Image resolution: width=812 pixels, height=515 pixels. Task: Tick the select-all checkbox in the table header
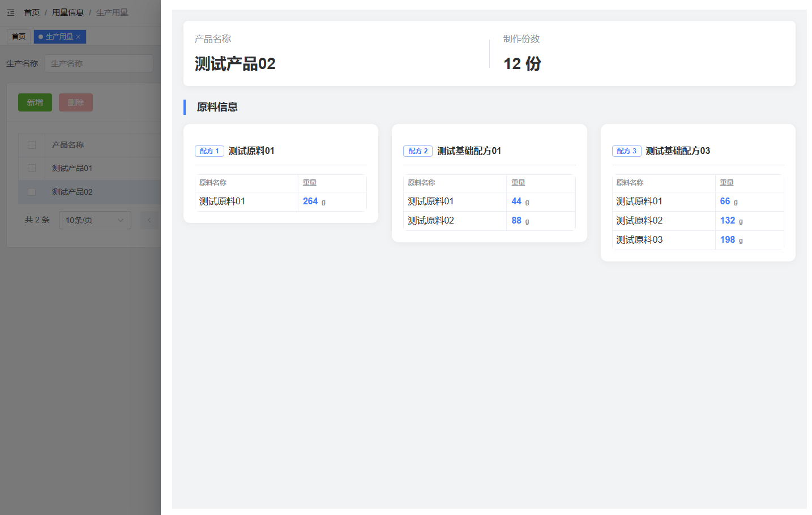click(32, 145)
